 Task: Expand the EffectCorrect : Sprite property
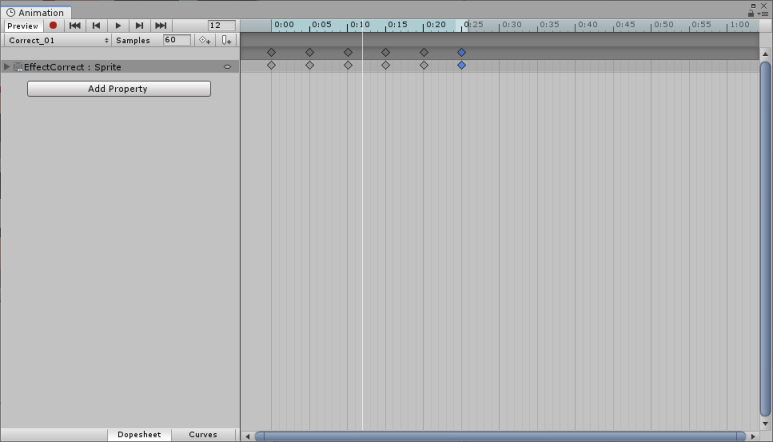[x=7, y=67]
